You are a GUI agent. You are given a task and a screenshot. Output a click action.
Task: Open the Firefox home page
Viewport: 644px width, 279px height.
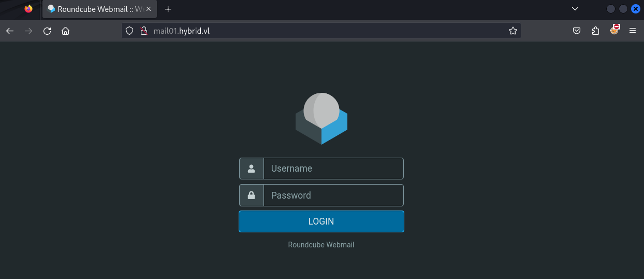tap(65, 31)
